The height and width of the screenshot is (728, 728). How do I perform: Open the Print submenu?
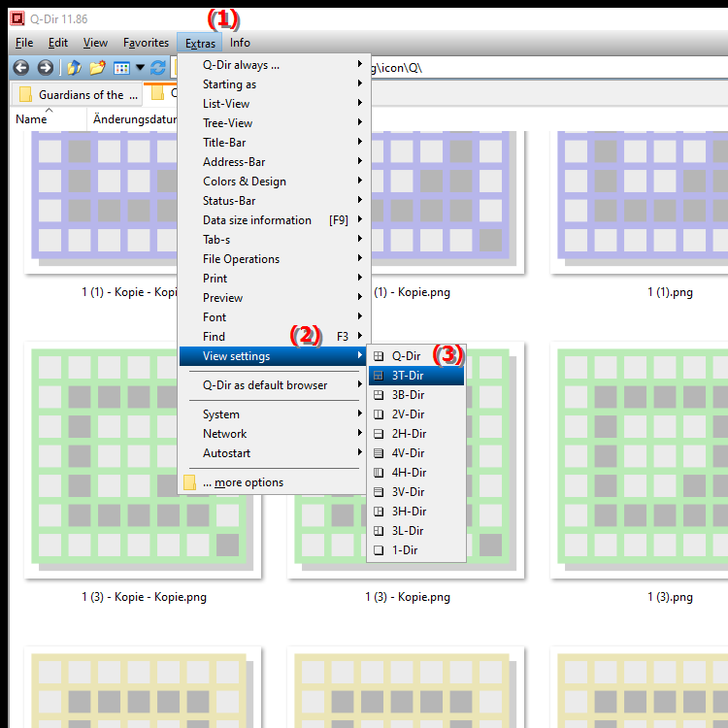click(x=275, y=279)
